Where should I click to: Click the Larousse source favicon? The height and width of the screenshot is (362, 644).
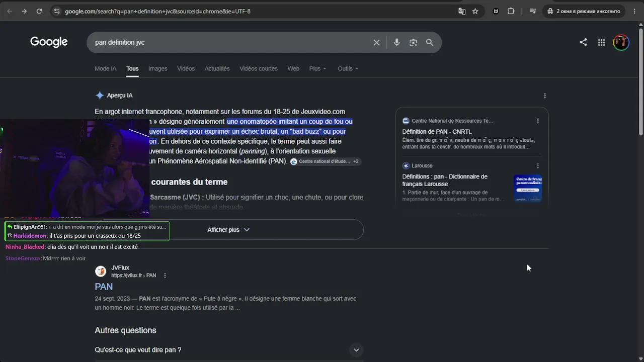[406, 165]
